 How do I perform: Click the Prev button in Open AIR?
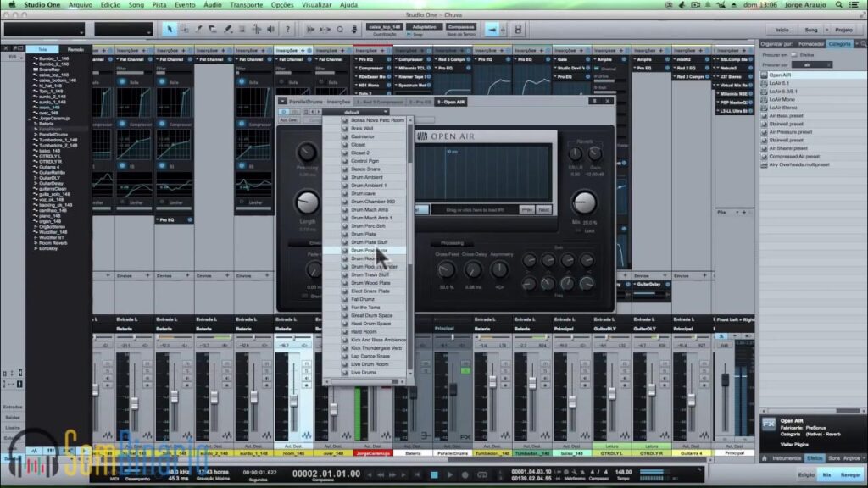[x=527, y=210]
